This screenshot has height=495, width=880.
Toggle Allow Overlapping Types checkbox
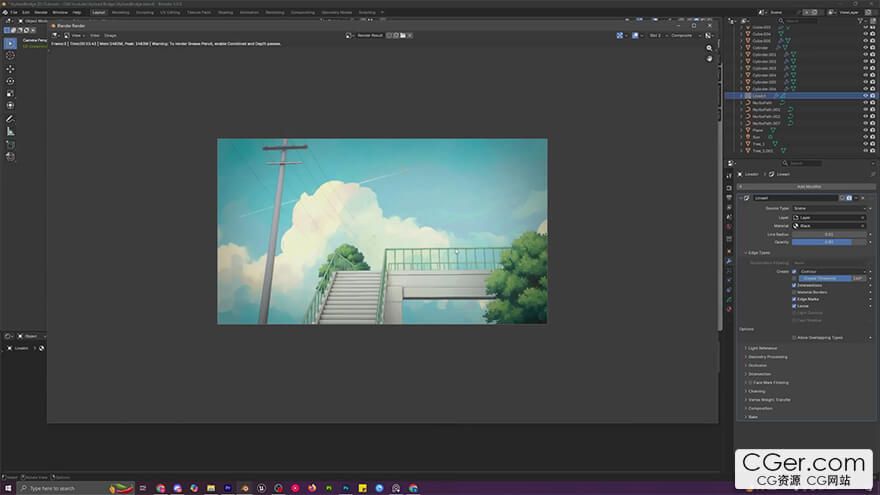click(x=795, y=337)
